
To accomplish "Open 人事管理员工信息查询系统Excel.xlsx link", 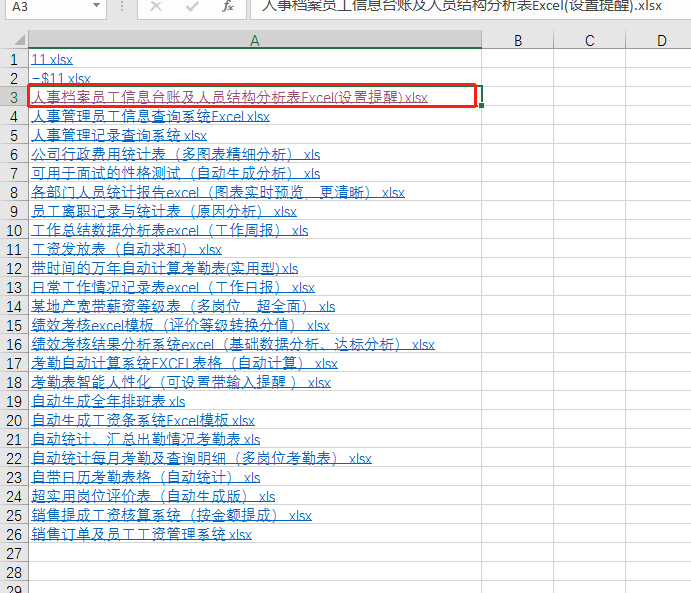I will tap(150, 116).
